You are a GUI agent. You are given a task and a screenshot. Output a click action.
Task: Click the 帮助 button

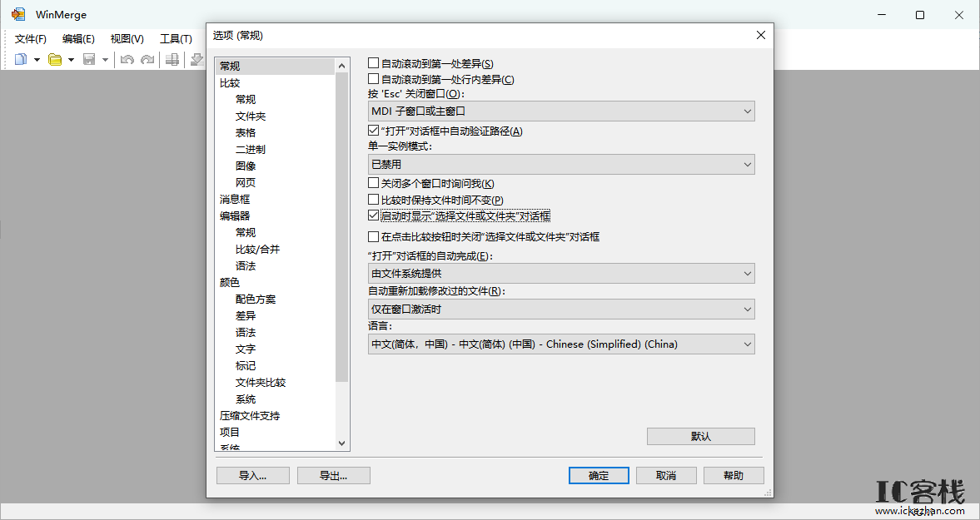[734, 476]
